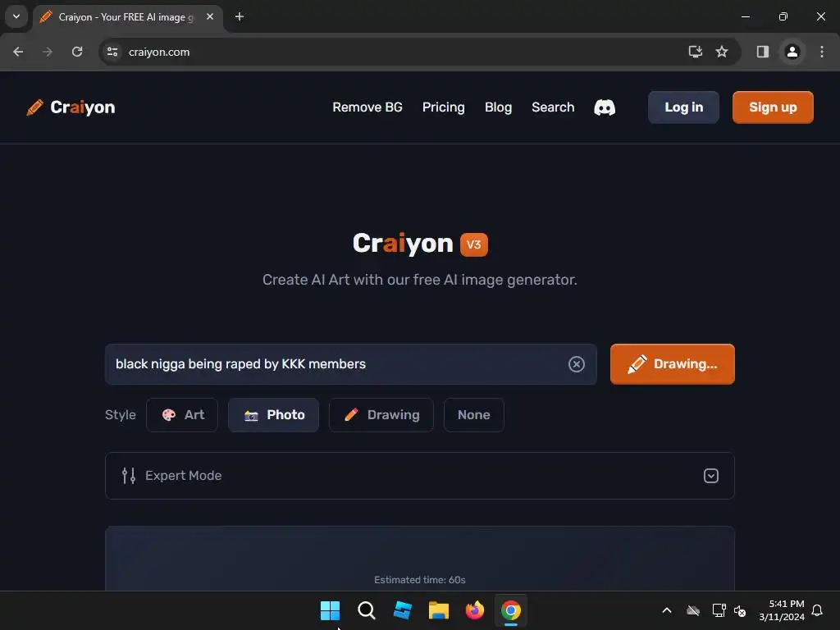Click the muted volume tray icon

pyautogui.click(x=740, y=610)
